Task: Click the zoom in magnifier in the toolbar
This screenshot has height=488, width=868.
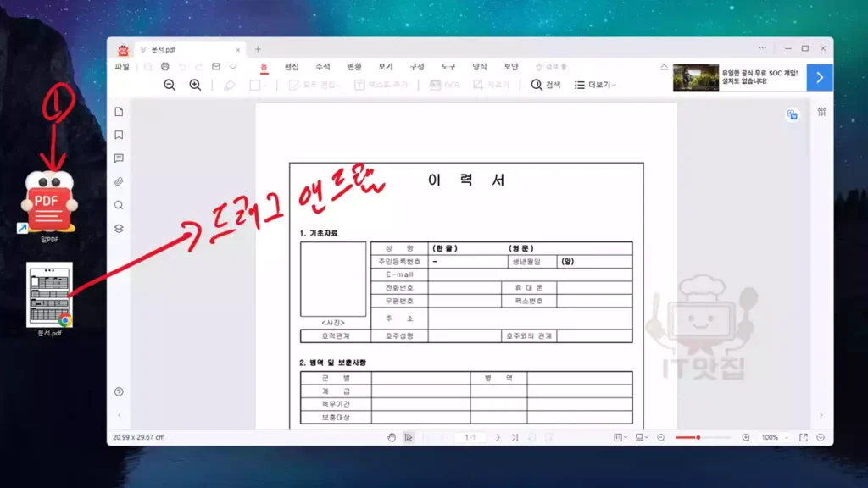Action: coord(195,85)
